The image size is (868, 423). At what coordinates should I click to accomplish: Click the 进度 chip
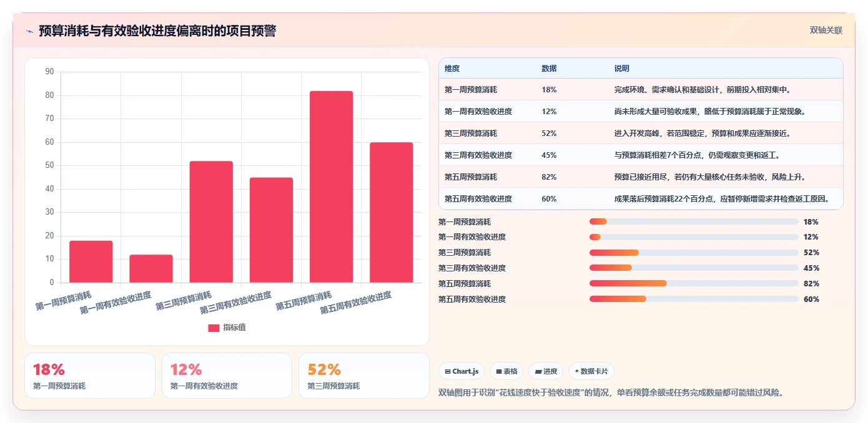546,371
